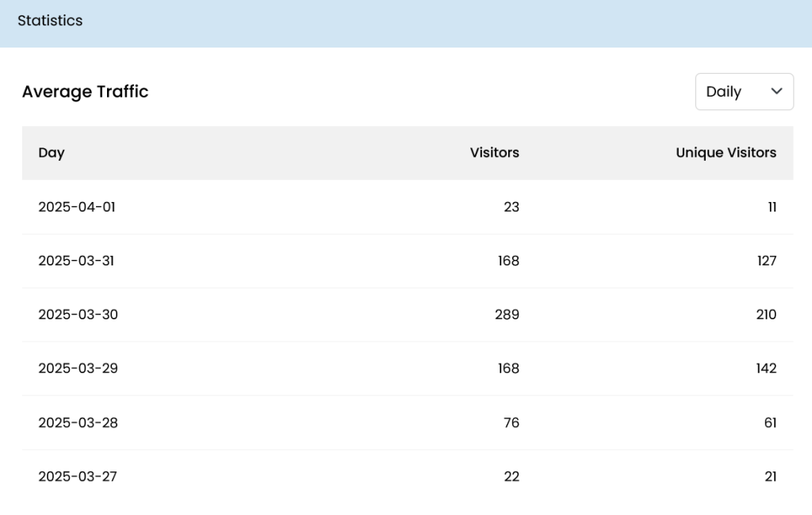Click the Visitors column header
The height and width of the screenshot is (515, 812).
494,153
